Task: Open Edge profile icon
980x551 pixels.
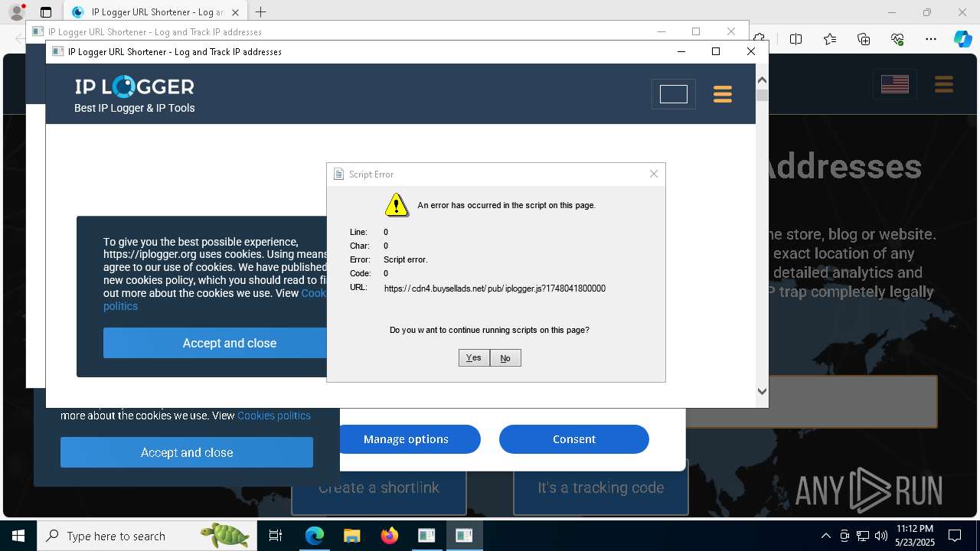Action: (x=17, y=12)
